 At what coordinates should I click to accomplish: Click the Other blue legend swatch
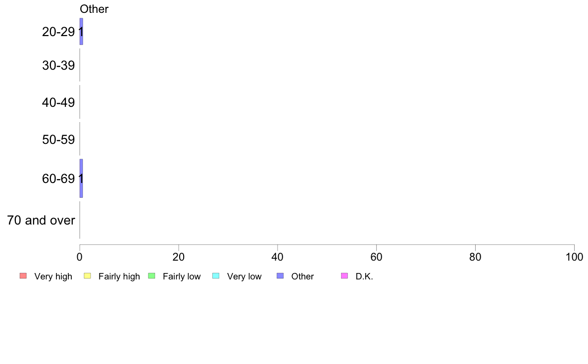[280, 276]
